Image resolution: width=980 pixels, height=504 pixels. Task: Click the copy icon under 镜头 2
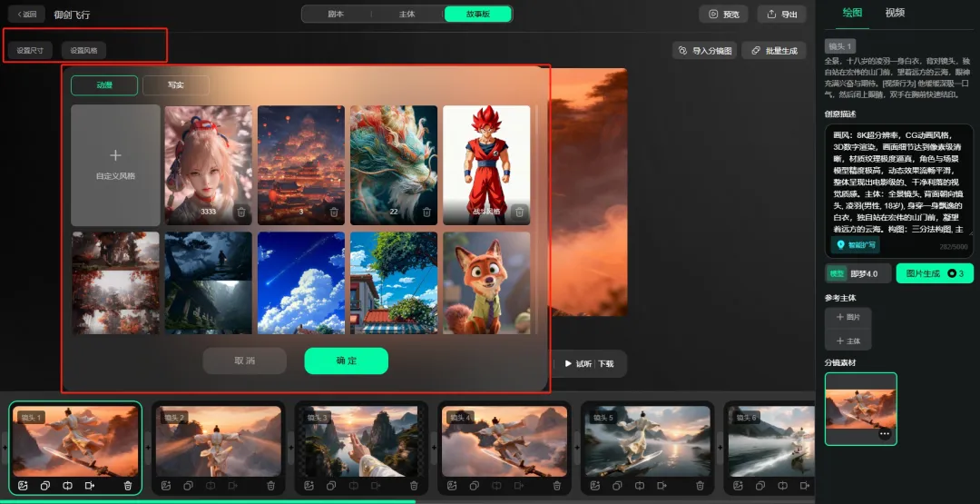tap(188, 486)
